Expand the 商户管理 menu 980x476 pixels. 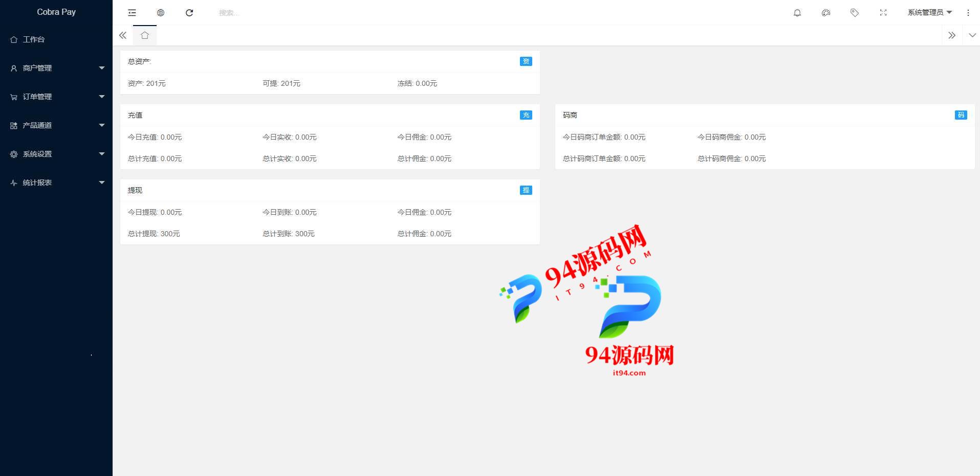(56, 68)
